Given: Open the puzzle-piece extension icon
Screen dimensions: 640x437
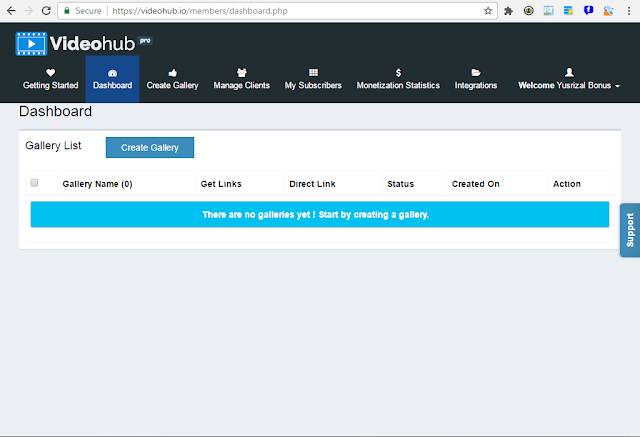Looking at the screenshot, I should click(508, 11).
